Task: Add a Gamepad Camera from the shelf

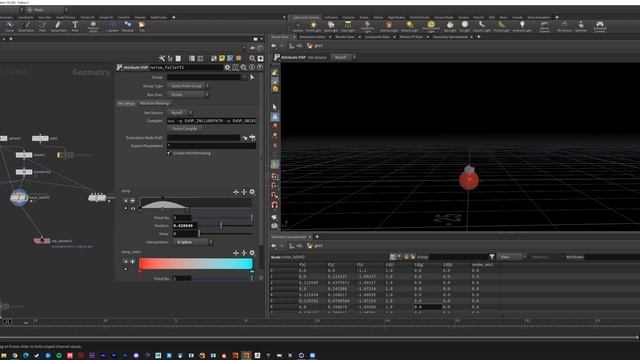Action: click(600, 27)
